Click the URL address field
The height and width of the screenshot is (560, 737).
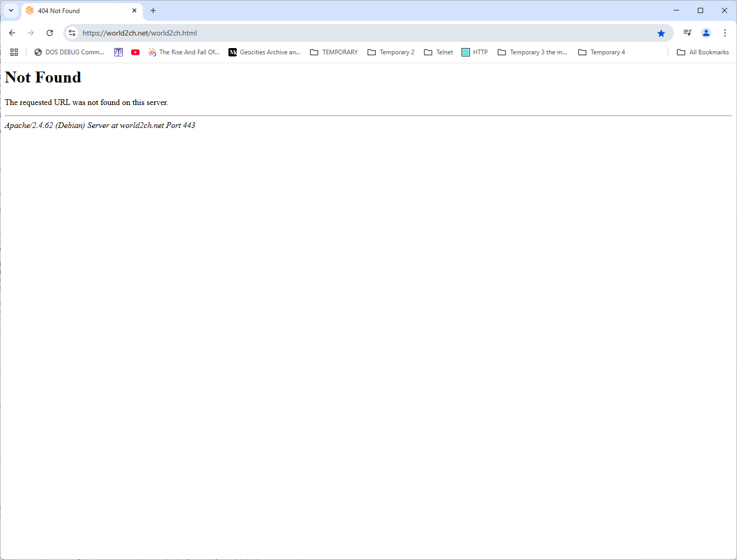366,33
